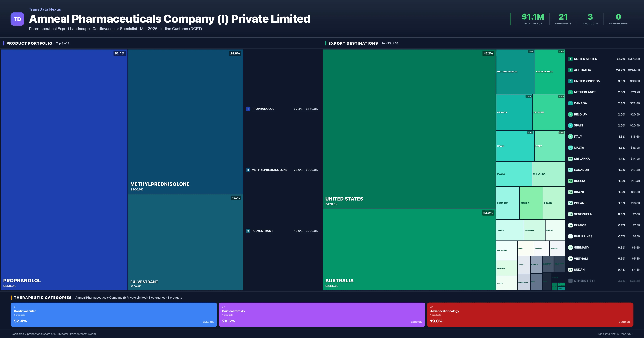The image size is (644, 338).
Task: Click rank badge 20 beside Sudan
Action: click(570, 269)
